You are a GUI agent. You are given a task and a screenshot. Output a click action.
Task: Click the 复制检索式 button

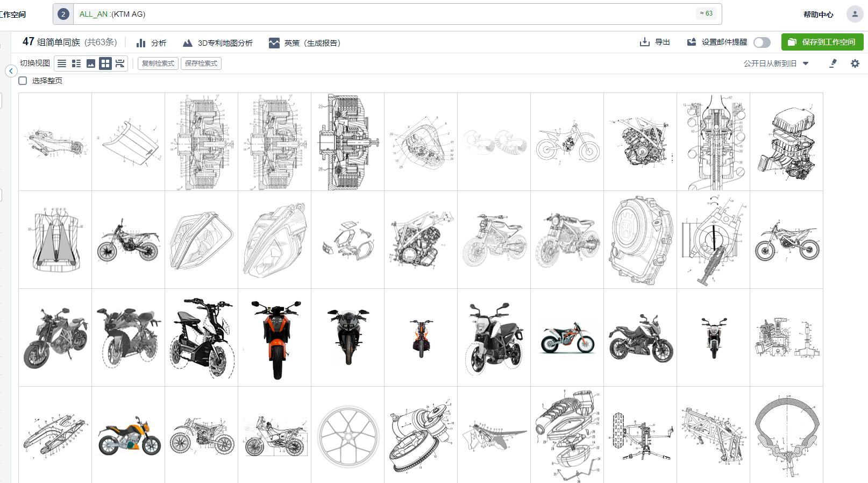point(158,63)
